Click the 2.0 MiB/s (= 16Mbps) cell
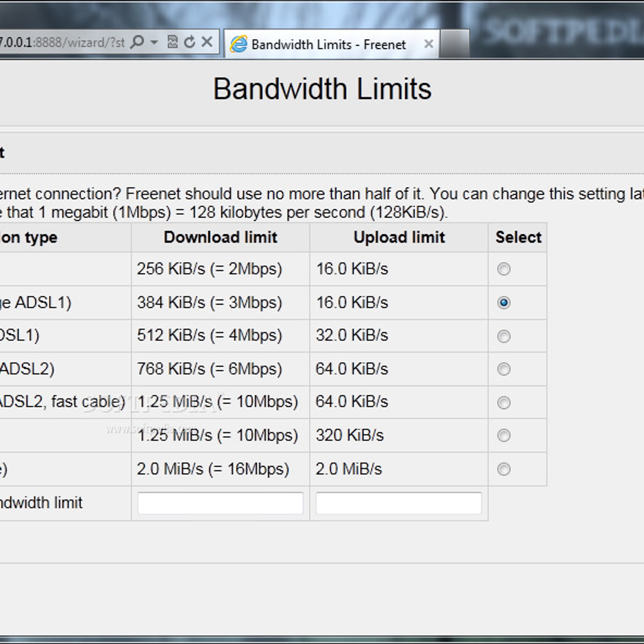644x644 pixels. click(x=221, y=469)
